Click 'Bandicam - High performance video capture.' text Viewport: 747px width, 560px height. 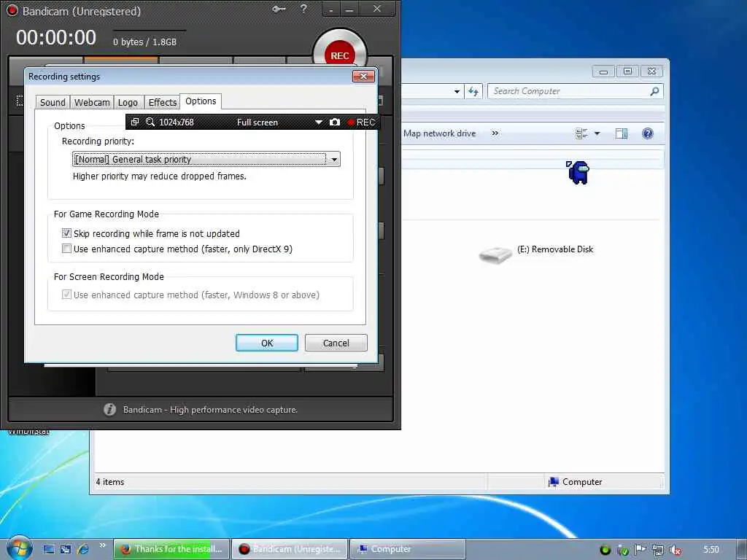pos(210,410)
